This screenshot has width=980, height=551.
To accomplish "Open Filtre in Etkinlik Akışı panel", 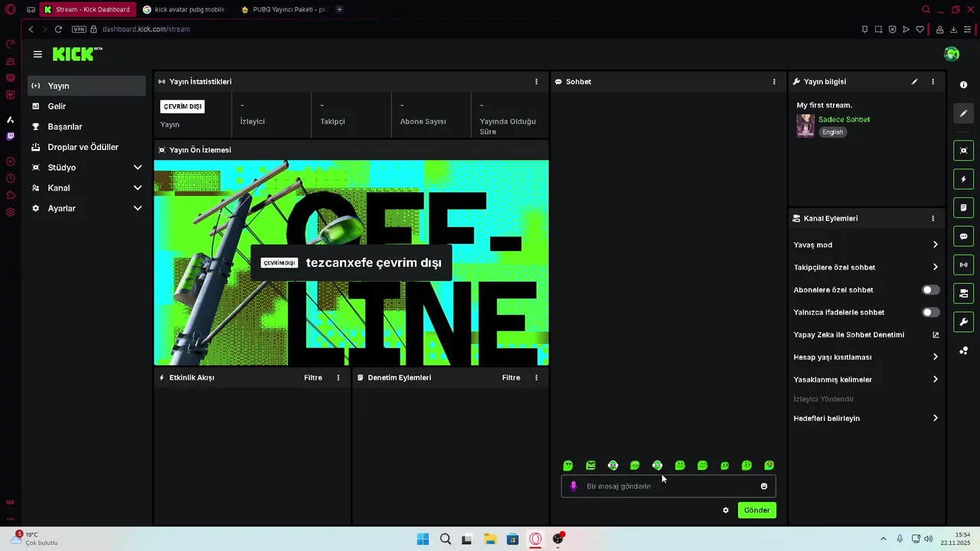I will tap(313, 377).
